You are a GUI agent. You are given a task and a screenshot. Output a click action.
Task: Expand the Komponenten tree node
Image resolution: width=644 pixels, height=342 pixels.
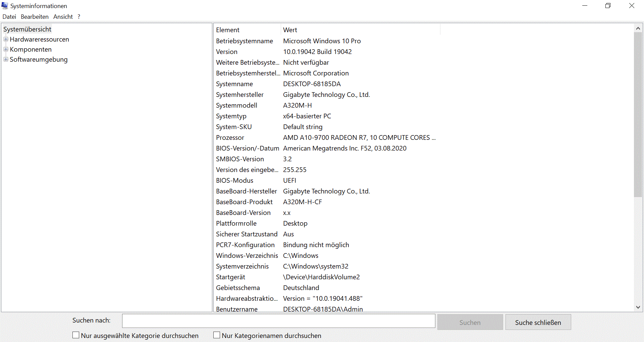pos(6,49)
